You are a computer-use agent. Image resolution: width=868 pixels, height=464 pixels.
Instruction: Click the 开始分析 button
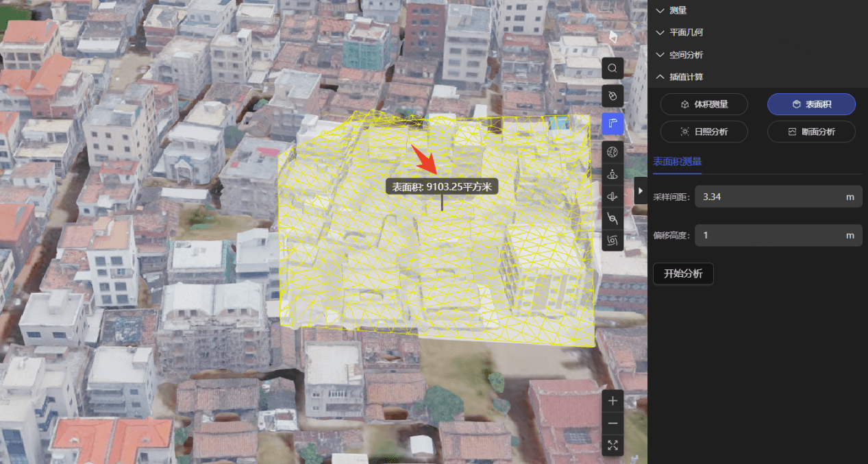682,273
